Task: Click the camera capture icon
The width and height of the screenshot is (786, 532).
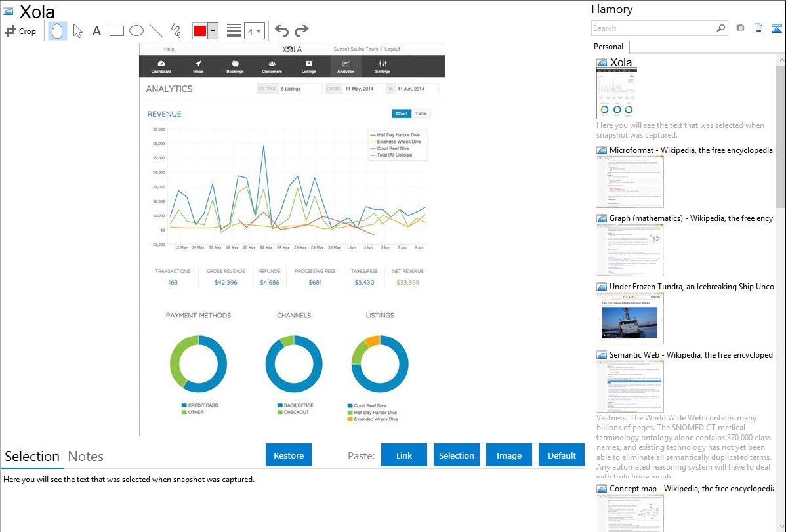Action: point(740,28)
